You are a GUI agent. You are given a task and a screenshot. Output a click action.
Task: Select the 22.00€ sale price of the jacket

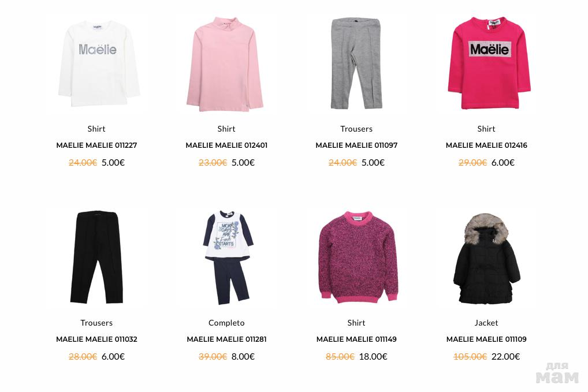point(505,356)
